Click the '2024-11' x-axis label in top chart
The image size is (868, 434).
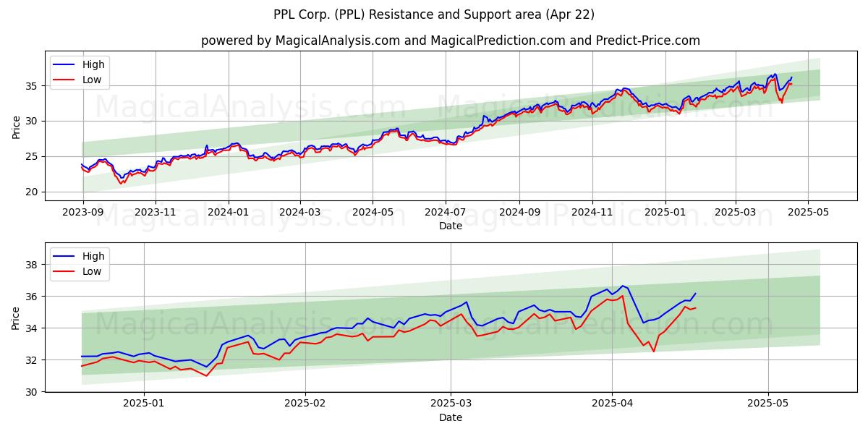pyautogui.click(x=592, y=212)
